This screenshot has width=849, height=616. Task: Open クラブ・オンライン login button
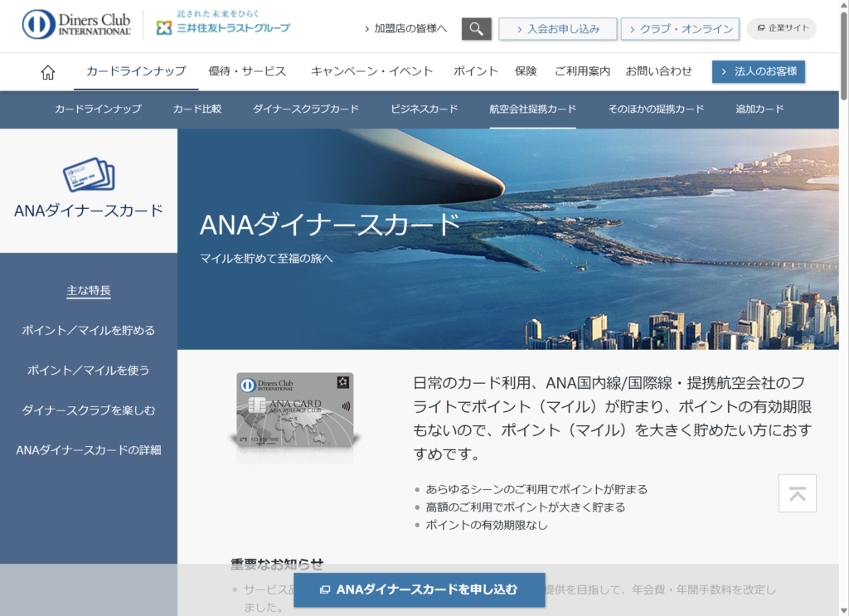point(679,29)
